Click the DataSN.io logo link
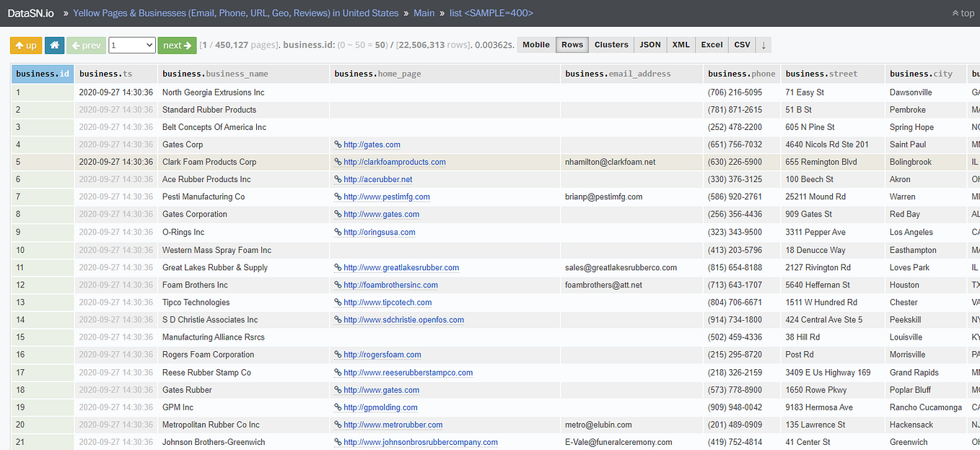980x450 pixels. coord(32,12)
